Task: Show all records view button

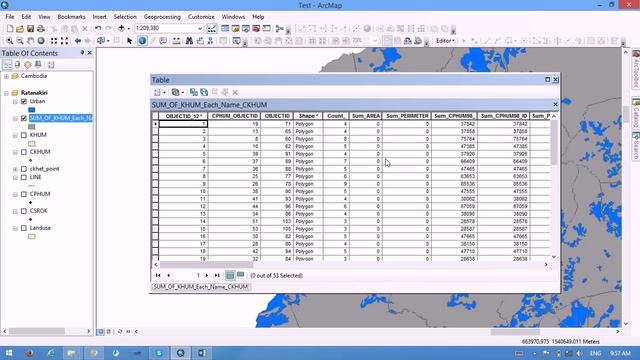Action: pos(230,276)
